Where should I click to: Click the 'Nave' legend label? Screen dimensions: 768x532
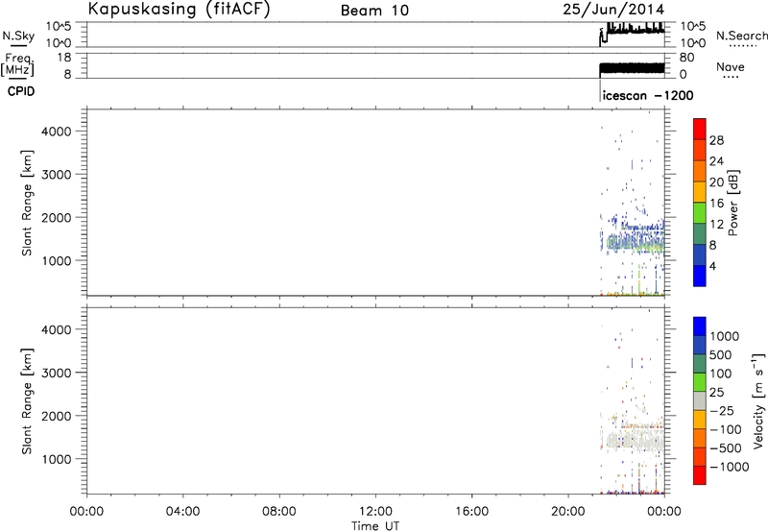(731, 66)
